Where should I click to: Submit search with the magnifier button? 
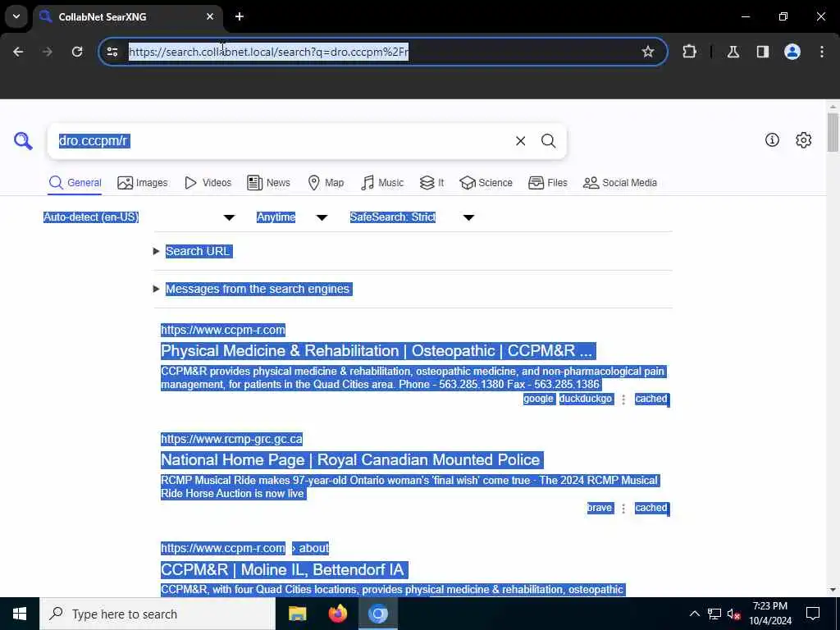[x=548, y=141]
